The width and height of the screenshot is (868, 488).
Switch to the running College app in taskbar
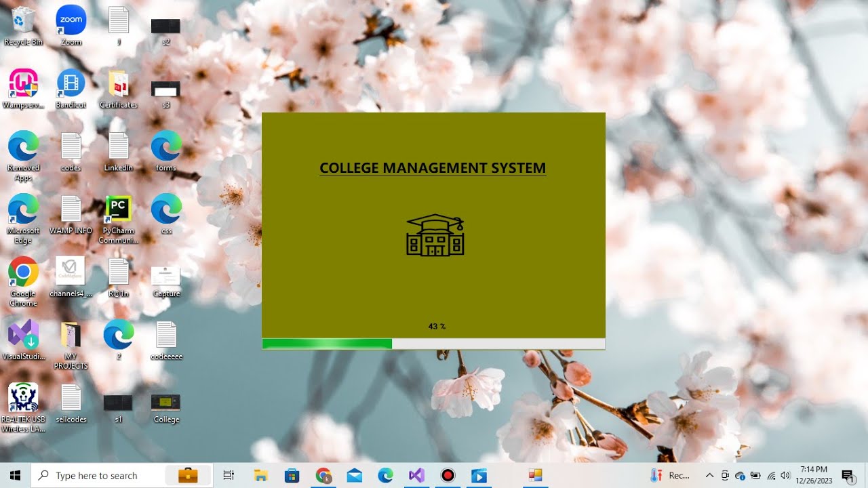(535, 476)
